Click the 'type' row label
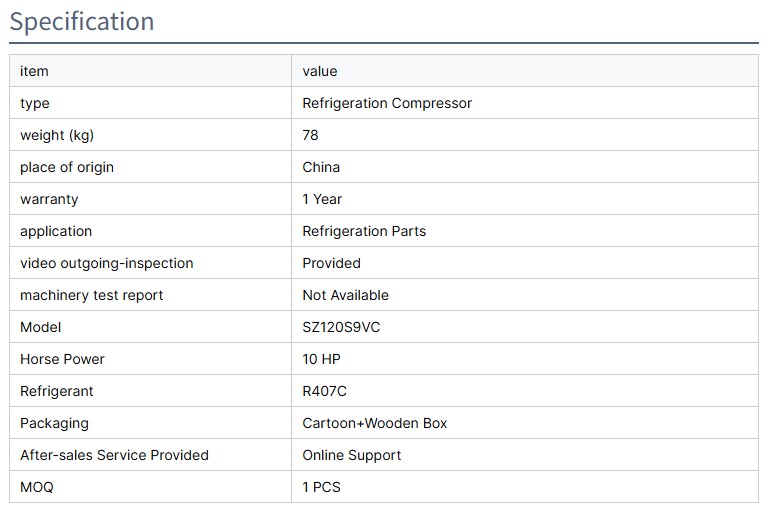 pyautogui.click(x=34, y=103)
